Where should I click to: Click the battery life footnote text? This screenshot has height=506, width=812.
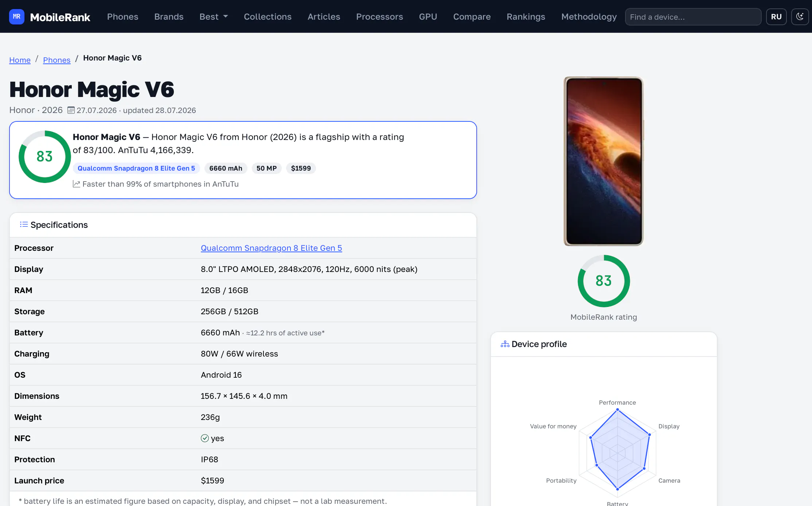(203, 501)
